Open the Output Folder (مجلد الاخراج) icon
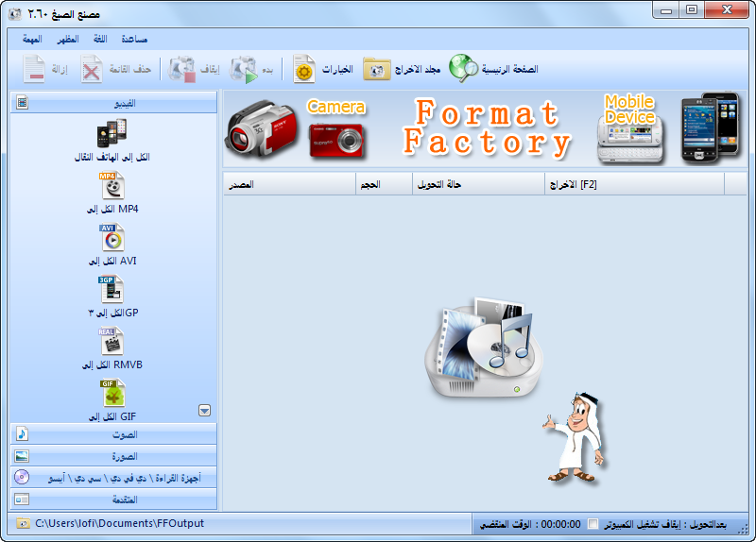 376,69
